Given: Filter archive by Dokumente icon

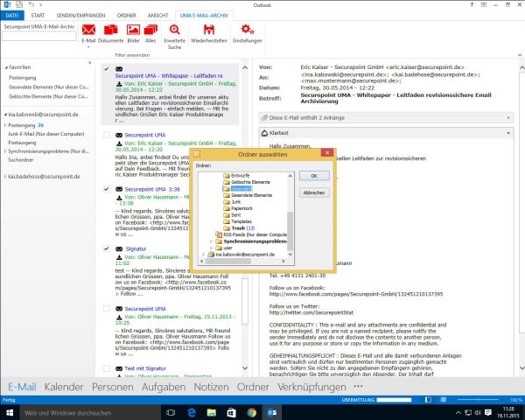Looking at the screenshot, I should tap(111, 30).
